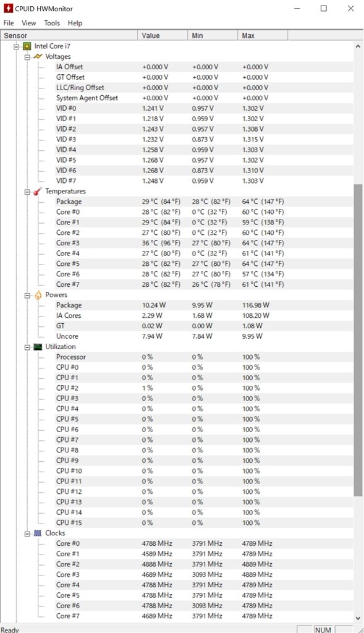Collapse the Utilization section

click(28, 347)
